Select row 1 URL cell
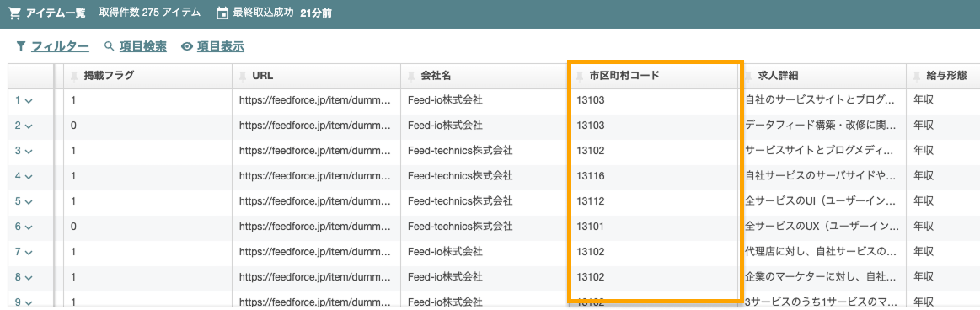This screenshot has width=980, height=310. 316,99
